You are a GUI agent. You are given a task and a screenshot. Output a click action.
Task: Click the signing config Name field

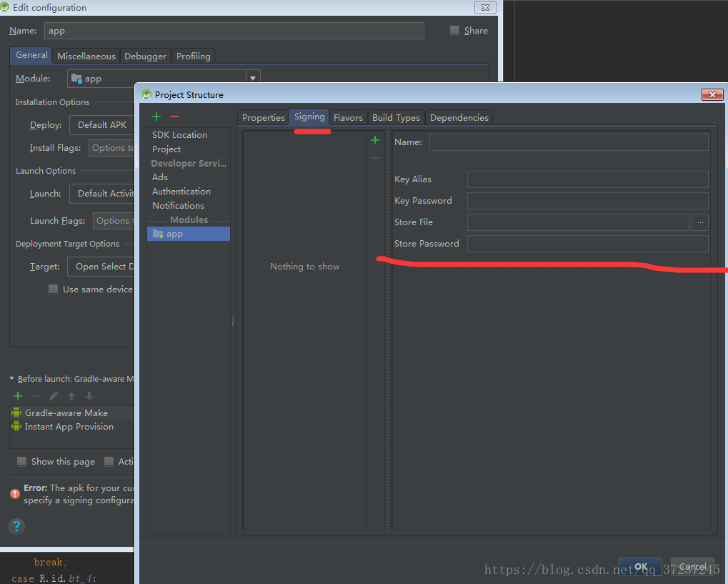[x=569, y=142]
